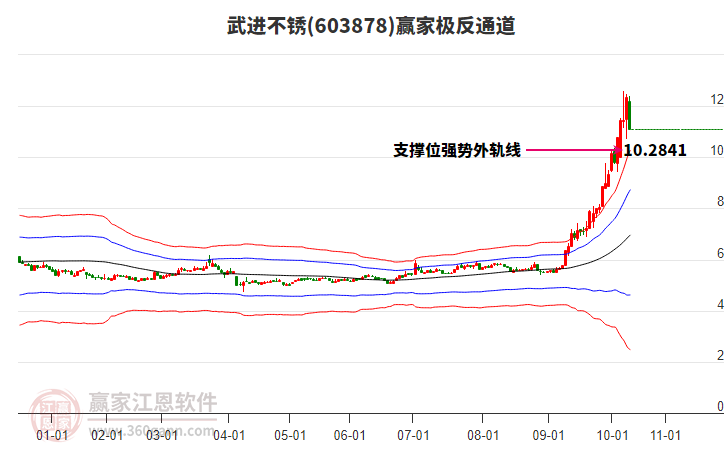
Task: Click the y-axis value 6
Action: point(720,253)
